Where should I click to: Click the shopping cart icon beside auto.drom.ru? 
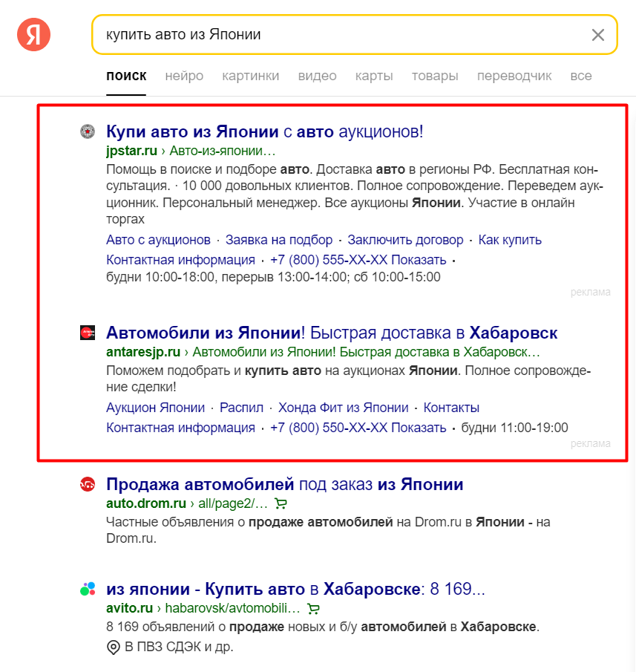click(x=281, y=503)
